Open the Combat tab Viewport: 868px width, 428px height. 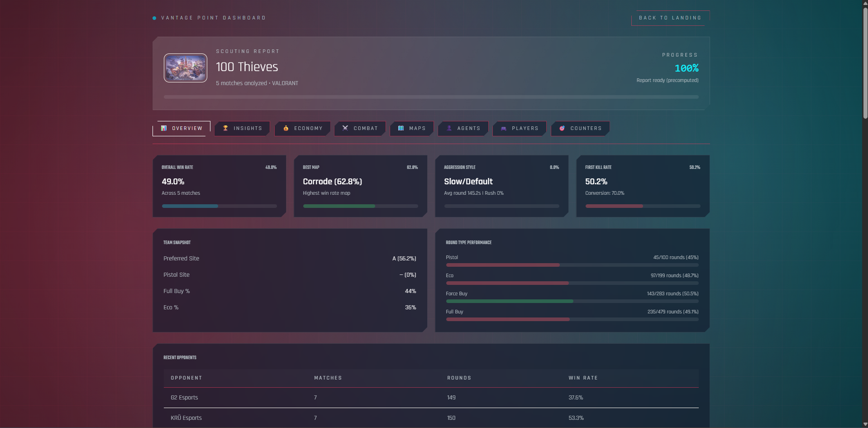(360, 128)
